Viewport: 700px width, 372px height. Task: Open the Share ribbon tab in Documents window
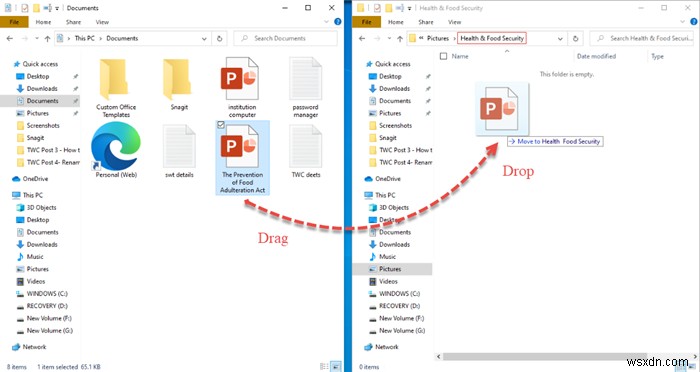(x=73, y=22)
